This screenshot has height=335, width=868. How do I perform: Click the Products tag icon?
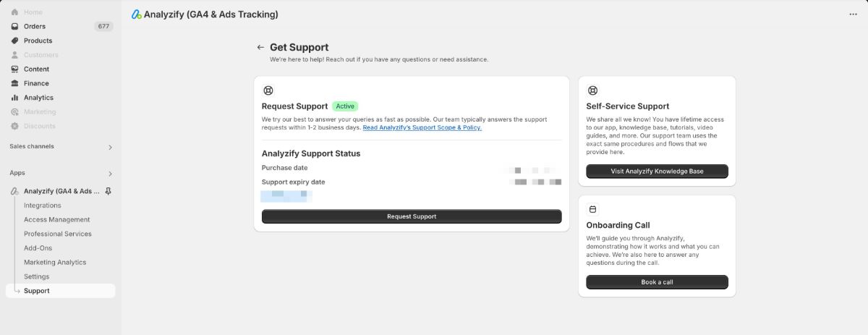click(x=15, y=41)
